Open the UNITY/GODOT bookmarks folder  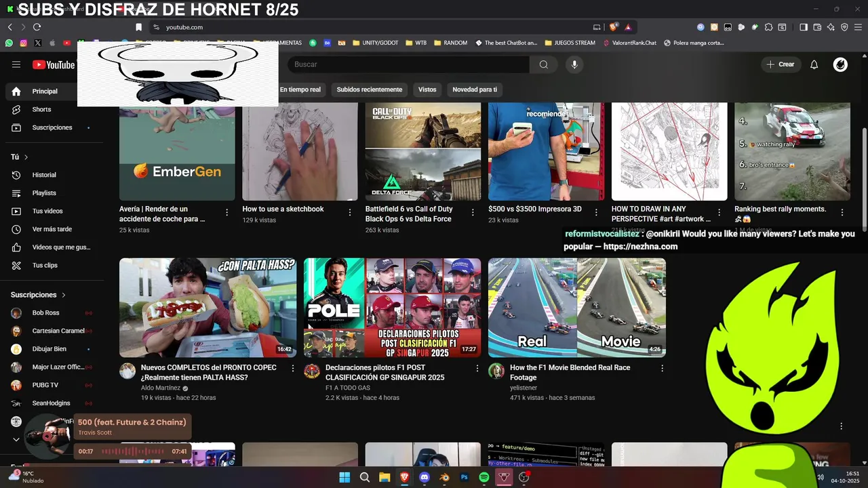click(376, 43)
